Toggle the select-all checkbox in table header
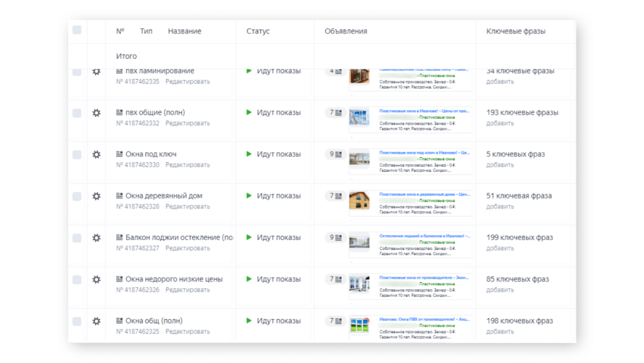The image size is (644, 363). pyautogui.click(x=77, y=30)
